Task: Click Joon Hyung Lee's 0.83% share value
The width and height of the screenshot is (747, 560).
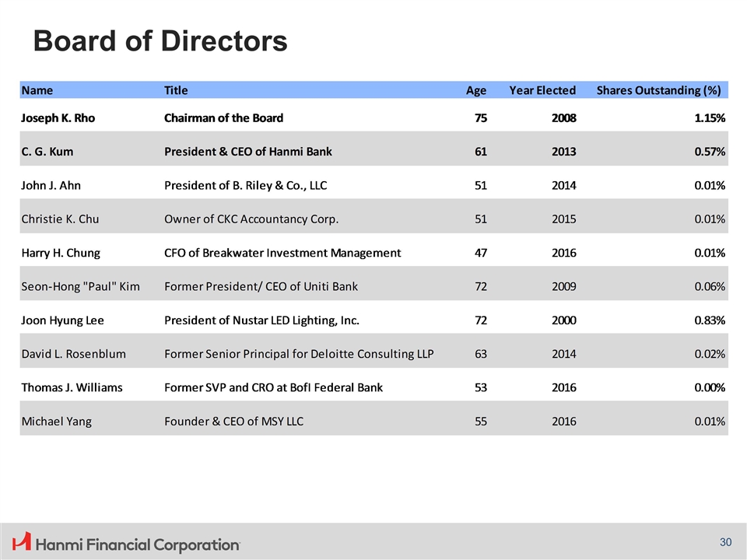Action: pyautogui.click(x=710, y=320)
